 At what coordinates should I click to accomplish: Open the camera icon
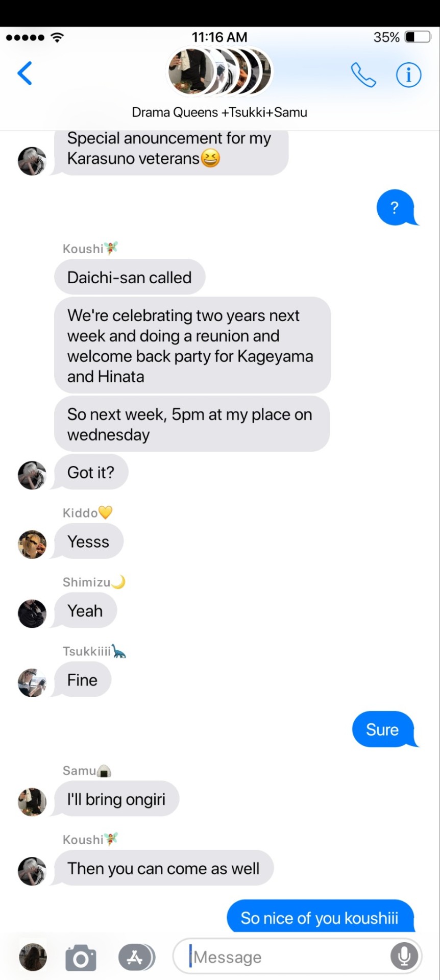coord(81,958)
